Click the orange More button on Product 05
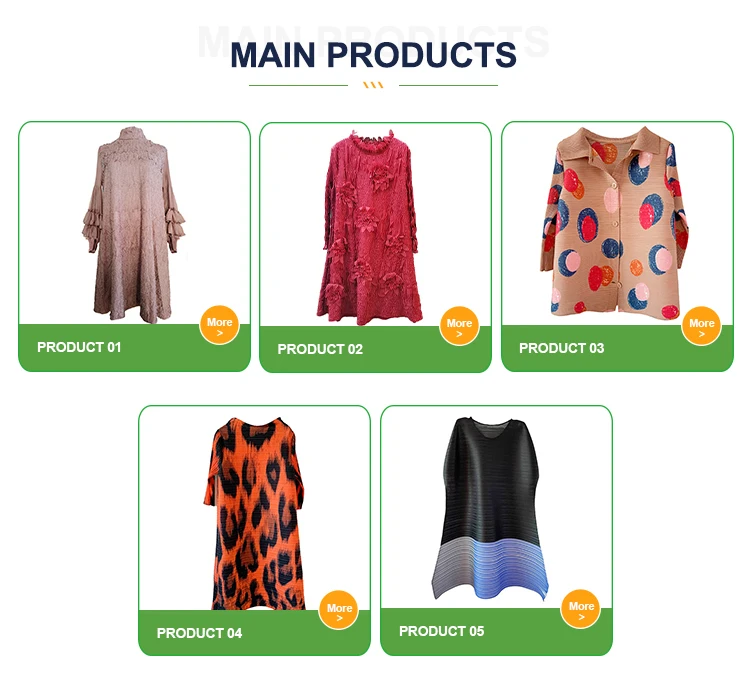 pos(581,609)
